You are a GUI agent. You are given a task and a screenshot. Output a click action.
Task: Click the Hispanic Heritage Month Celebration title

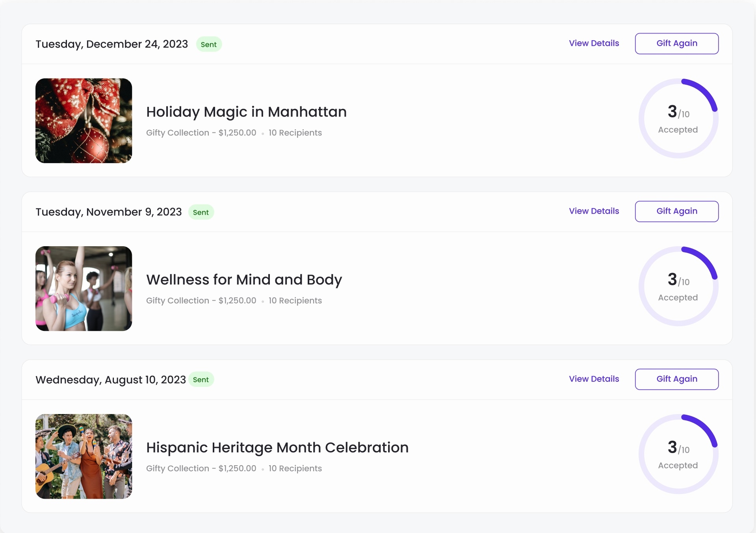(x=277, y=448)
